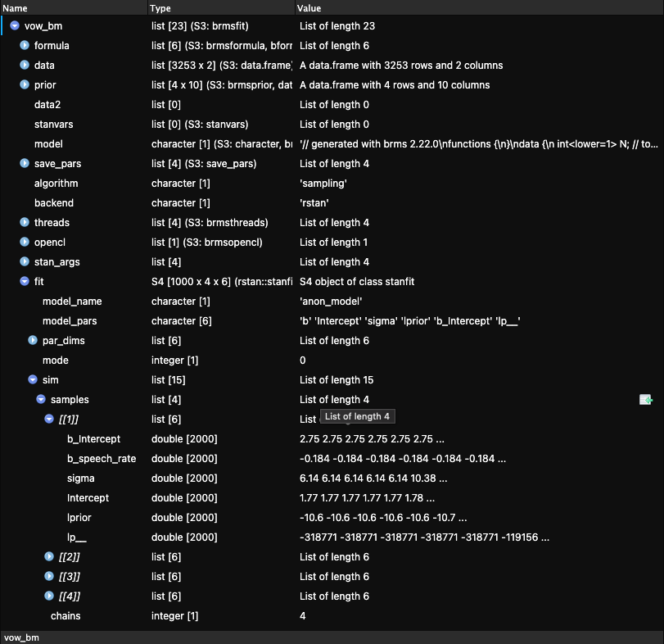The height and width of the screenshot is (644, 664).
Task: Click the 'anon_model' value
Action: point(331,302)
